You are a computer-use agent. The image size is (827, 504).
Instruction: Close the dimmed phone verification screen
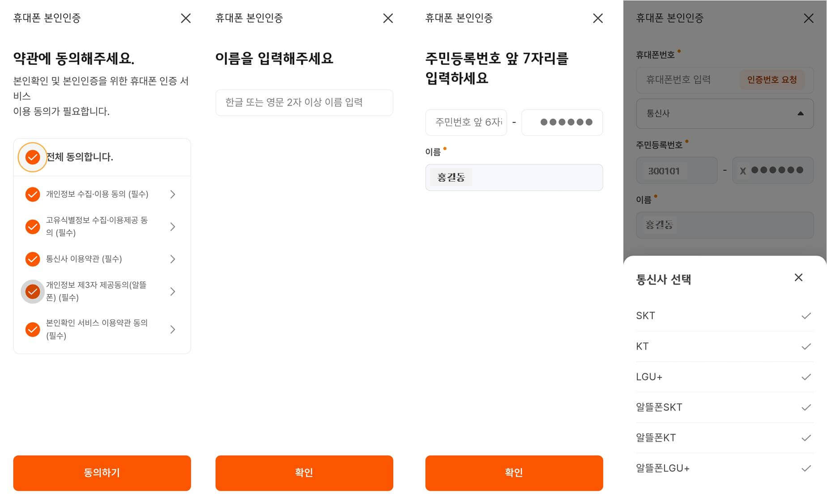pos(809,18)
